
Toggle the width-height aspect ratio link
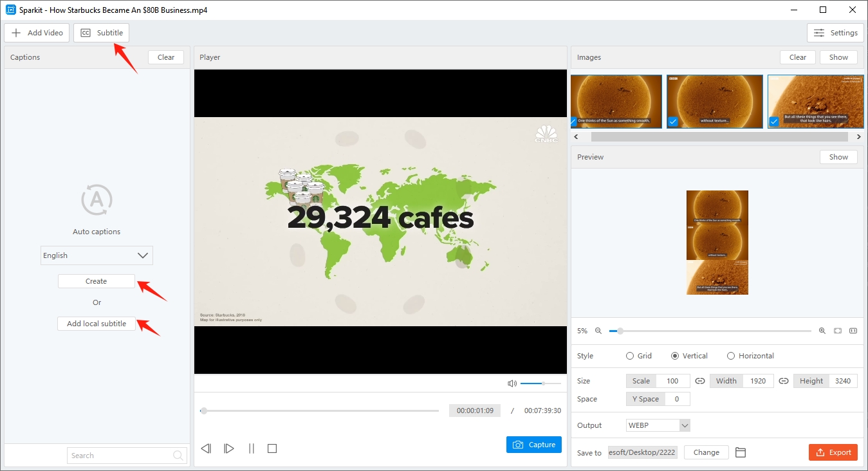(783, 380)
